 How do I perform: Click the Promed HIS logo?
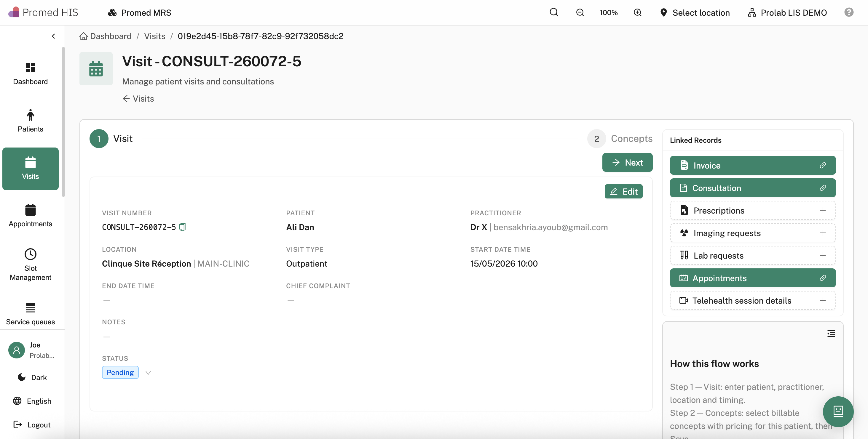point(43,12)
